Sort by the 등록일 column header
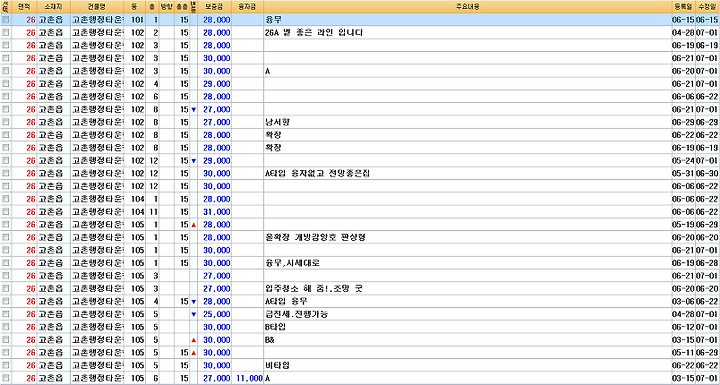720x385 pixels. 683,7
